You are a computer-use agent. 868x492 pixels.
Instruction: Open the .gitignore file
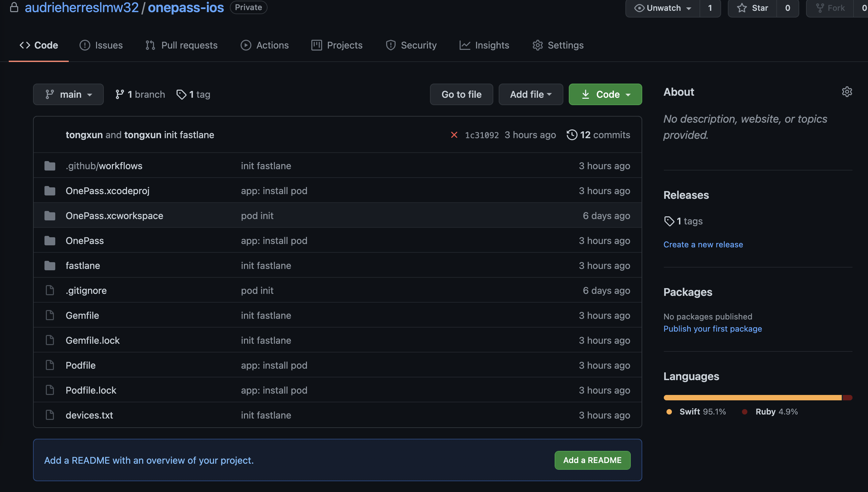pyautogui.click(x=86, y=290)
